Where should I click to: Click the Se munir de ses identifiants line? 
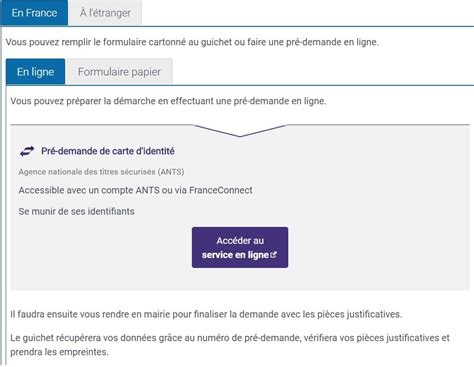tap(77, 211)
